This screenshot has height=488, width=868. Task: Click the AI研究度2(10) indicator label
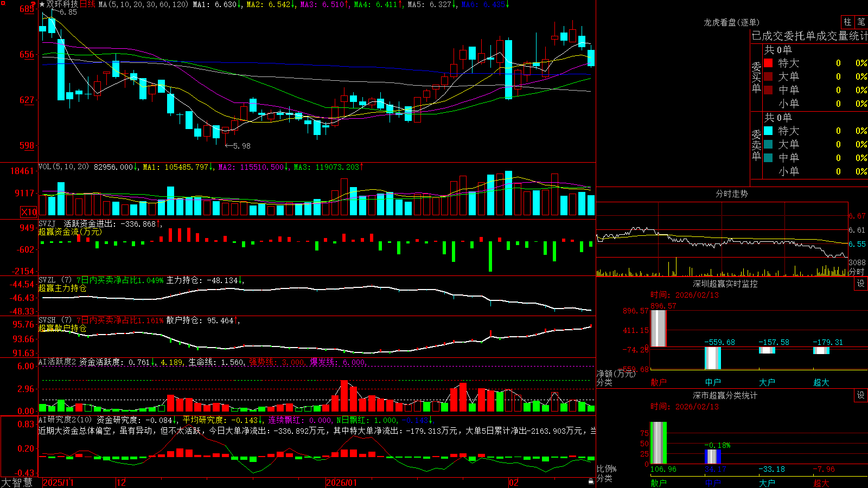coord(65,420)
